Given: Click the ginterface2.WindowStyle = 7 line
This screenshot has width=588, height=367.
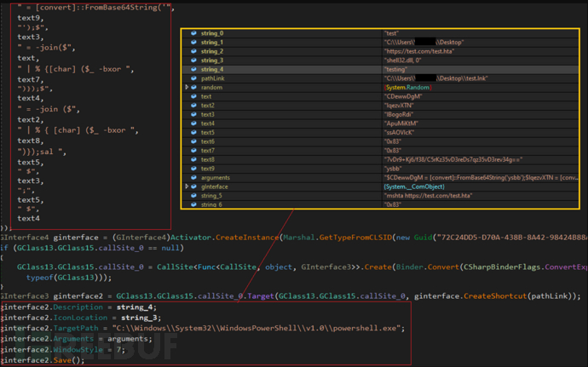Looking at the screenshot, I should click(x=63, y=349).
